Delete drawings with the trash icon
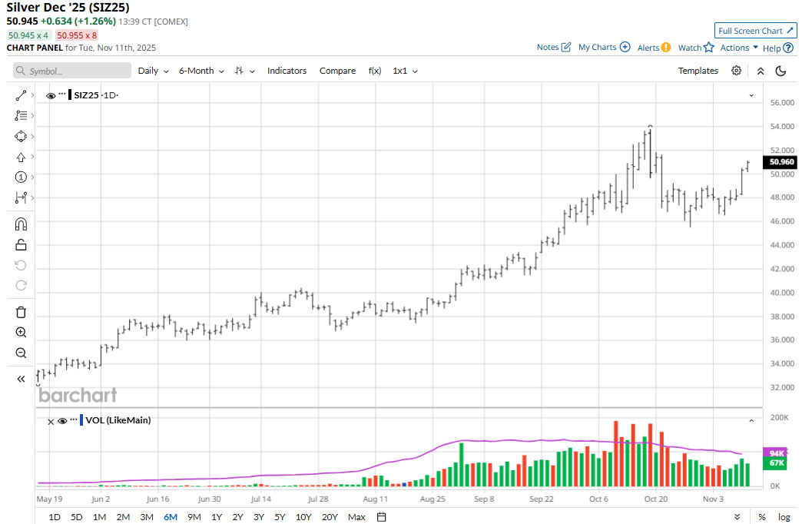Screen dimensions: 812x524 point(21,312)
